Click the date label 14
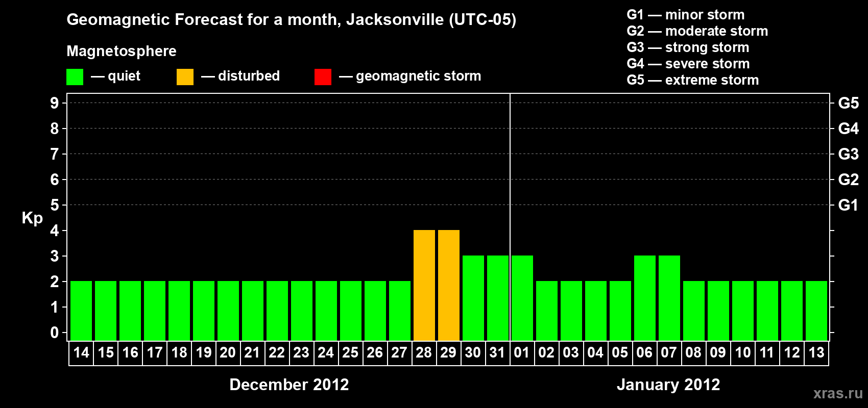The height and width of the screenshot is (408, 868). [x=81, y=352]
